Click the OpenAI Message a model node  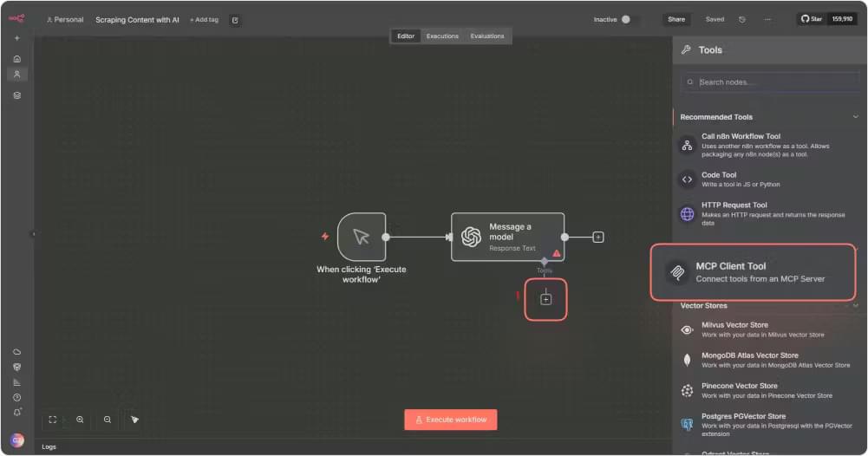point(507,237)
